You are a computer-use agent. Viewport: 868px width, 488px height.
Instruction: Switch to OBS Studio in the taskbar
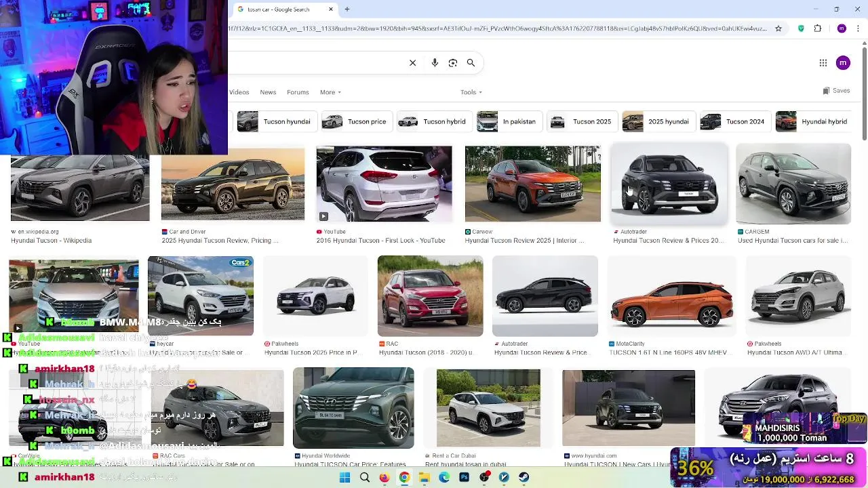484,477
